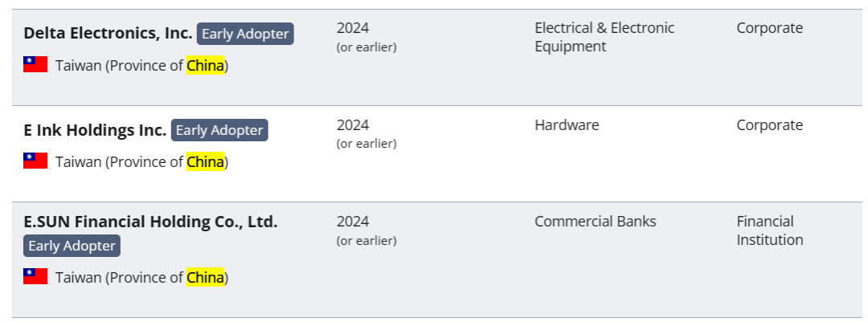Viewport: 868px width, 322px height.
Task: Click Early Adopter badge under E.SUN Financial
Action: point(72,246)
